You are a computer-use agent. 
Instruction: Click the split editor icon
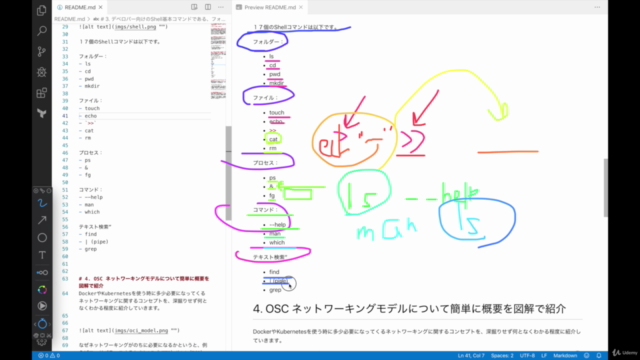pyautogui.click(x=208, y=7)
